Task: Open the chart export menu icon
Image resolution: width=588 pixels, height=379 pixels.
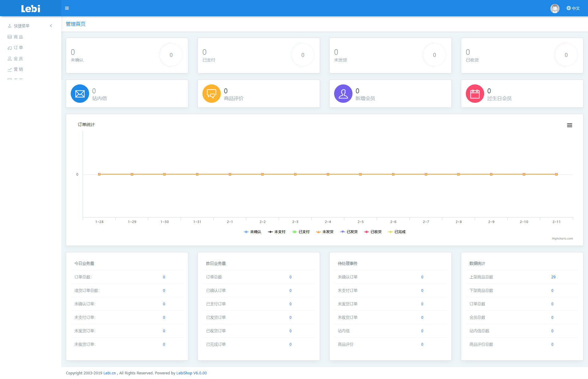Action: [569, 125]
